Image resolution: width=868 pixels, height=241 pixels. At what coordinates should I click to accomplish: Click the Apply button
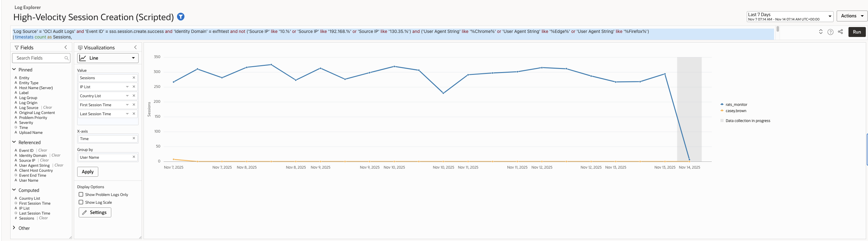[x=88, y=171]
